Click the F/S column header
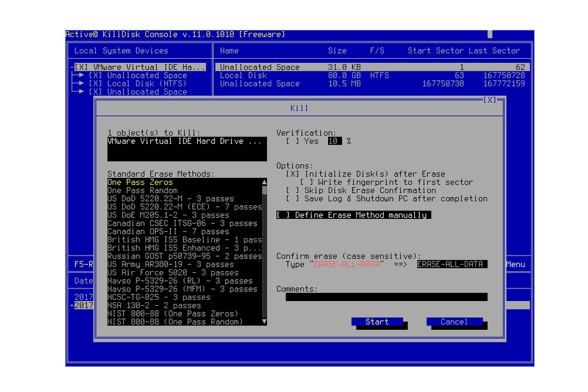 (x=377, y=51)
